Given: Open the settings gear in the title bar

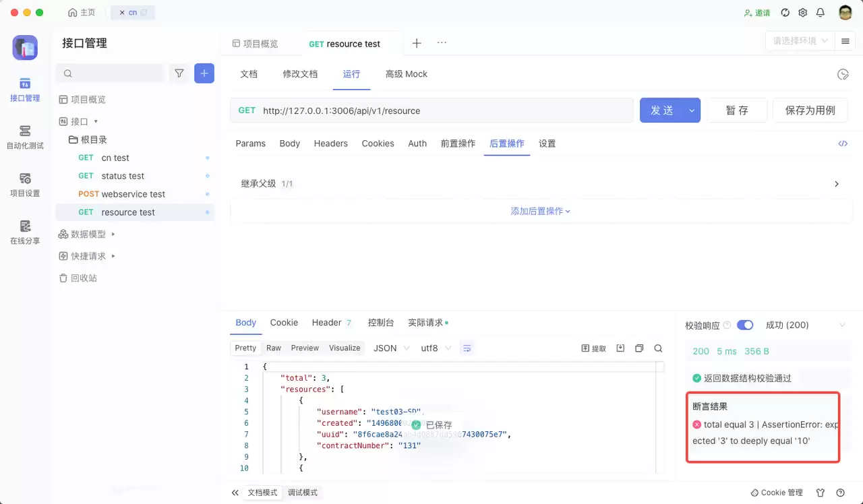Looking at the screenshot, I should (803, 12).
